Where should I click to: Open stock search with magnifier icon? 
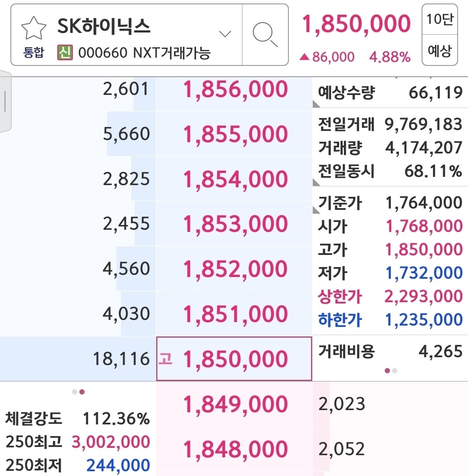(x=265, y=34)
